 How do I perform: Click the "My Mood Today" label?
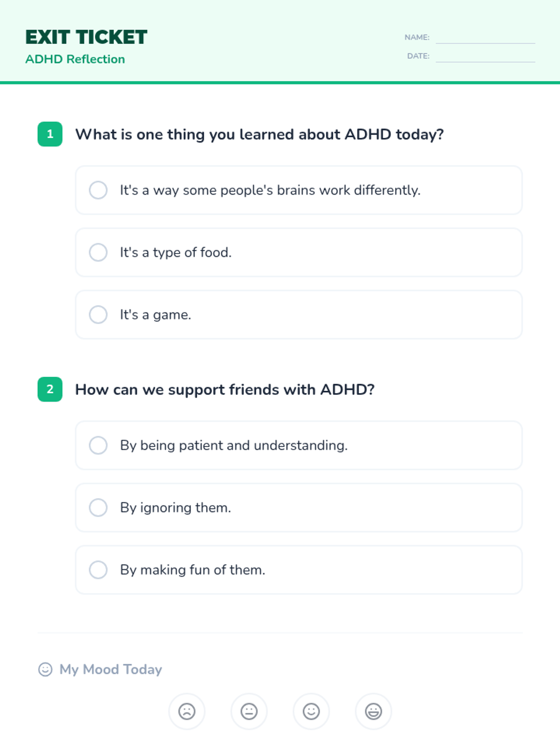pyautogui.click(x=111, y=669)
